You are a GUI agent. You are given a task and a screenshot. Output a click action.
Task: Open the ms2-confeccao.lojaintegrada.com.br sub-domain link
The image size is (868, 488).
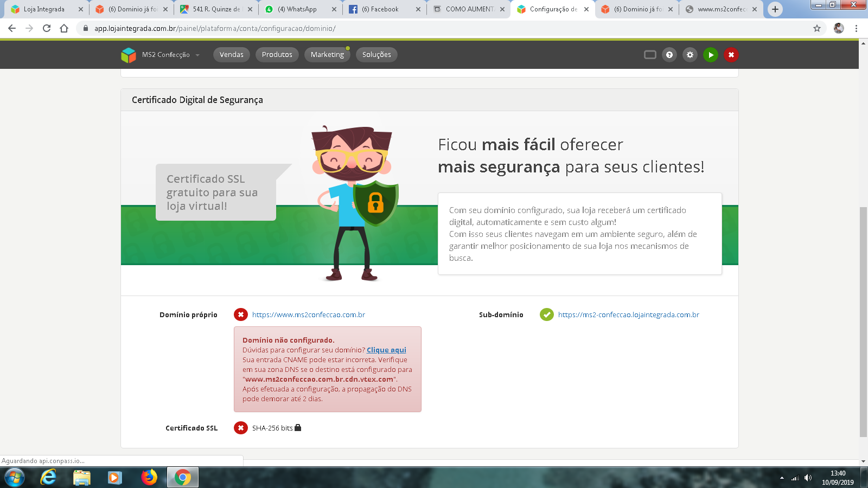629,314
